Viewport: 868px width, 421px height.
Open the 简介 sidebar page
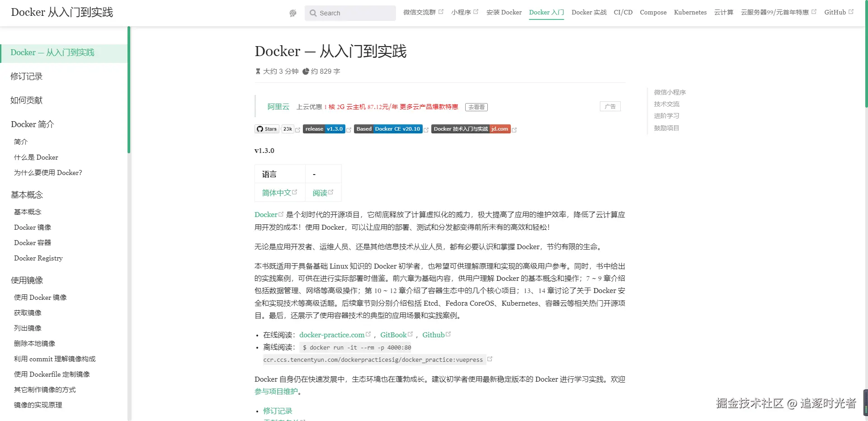(x=21, y=142)
